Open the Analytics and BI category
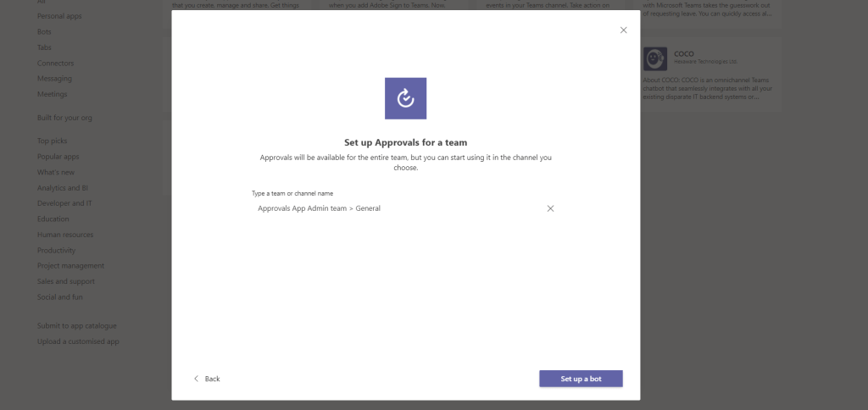 click(63, 188)
